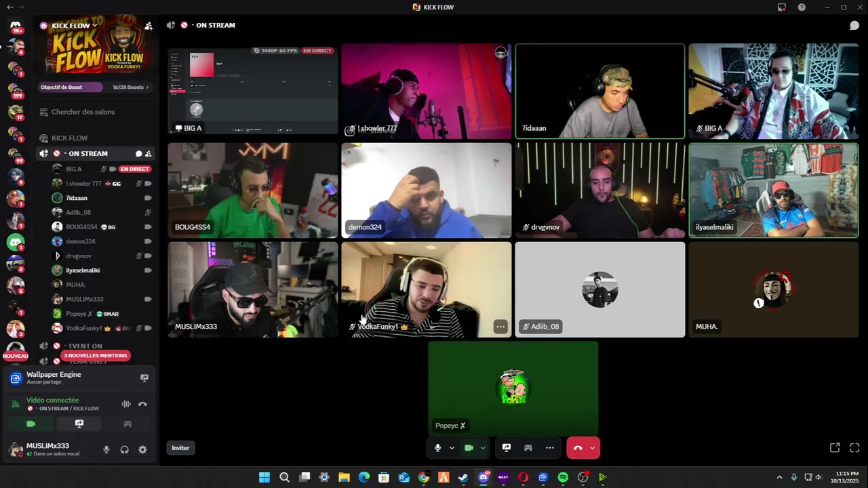The height and width of the screenshot is (488, 868).
Task: Enter full screen icon bottom right
Action: coord(854,448)
